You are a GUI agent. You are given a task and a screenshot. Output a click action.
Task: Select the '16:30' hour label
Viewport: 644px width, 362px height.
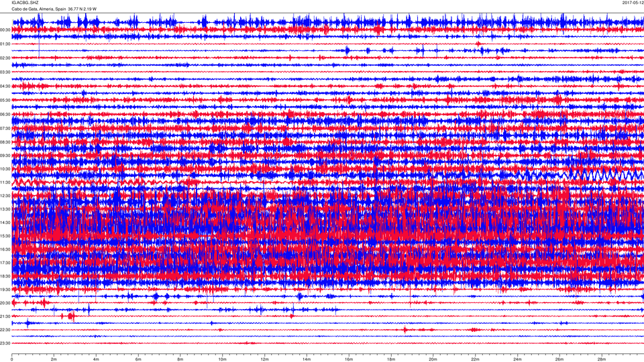(5, 249)
